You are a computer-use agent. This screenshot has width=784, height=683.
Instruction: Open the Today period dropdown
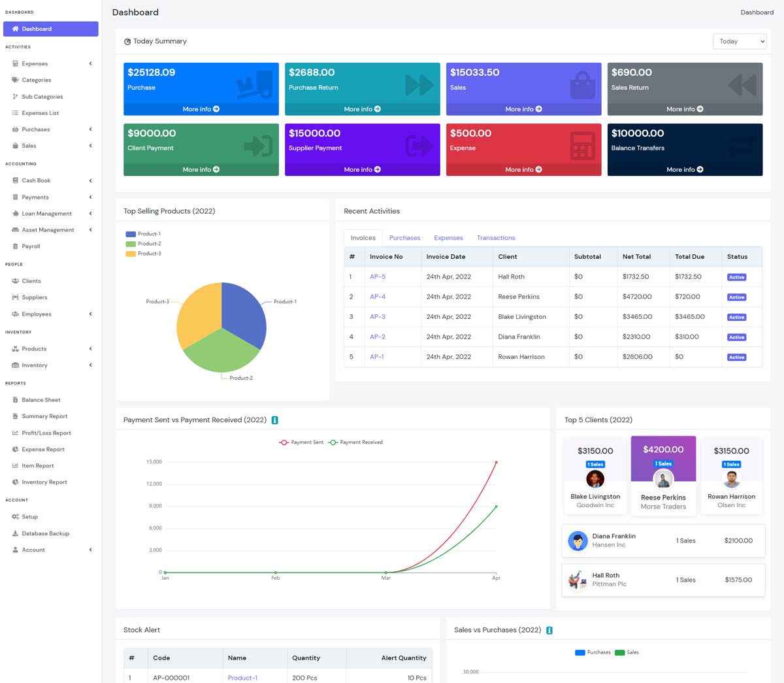[740, 41]
